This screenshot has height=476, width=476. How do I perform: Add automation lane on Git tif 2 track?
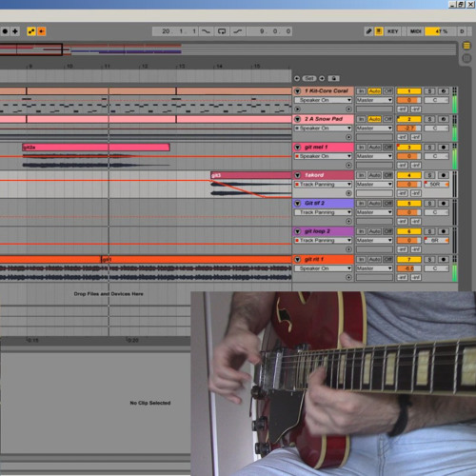tap(348, 221)
